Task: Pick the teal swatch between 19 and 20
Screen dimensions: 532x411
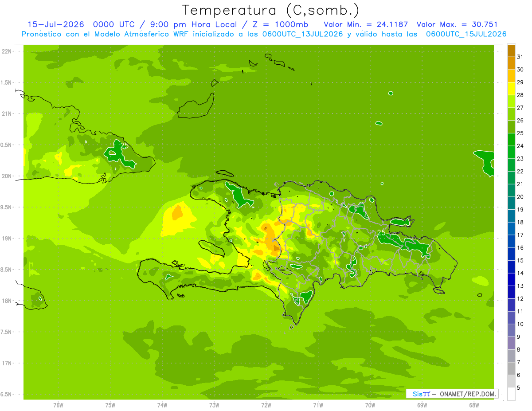Action: [x=511, y=203]
